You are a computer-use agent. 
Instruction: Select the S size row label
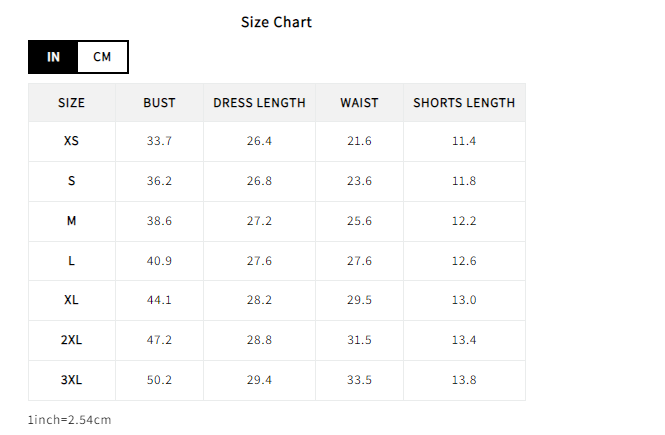click(71, 181)
